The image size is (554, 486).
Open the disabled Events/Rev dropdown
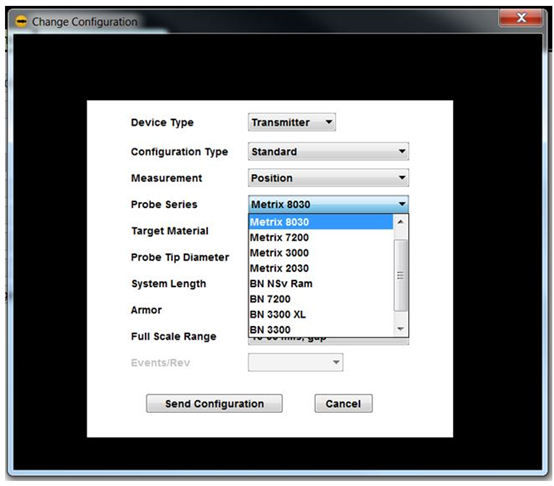tap(295, 362)
